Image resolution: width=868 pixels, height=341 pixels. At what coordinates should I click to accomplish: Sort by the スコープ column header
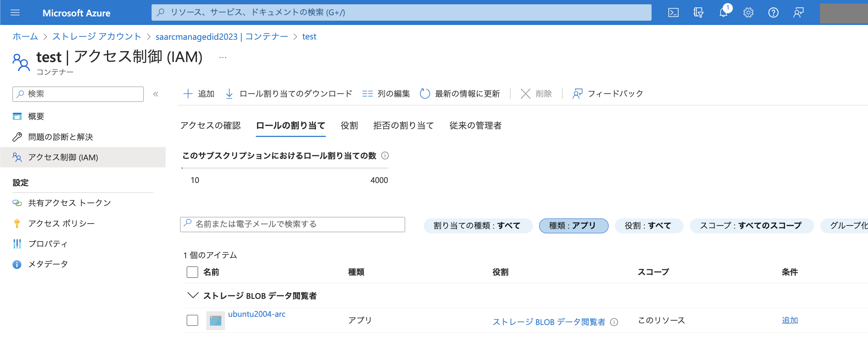point(653,272)
